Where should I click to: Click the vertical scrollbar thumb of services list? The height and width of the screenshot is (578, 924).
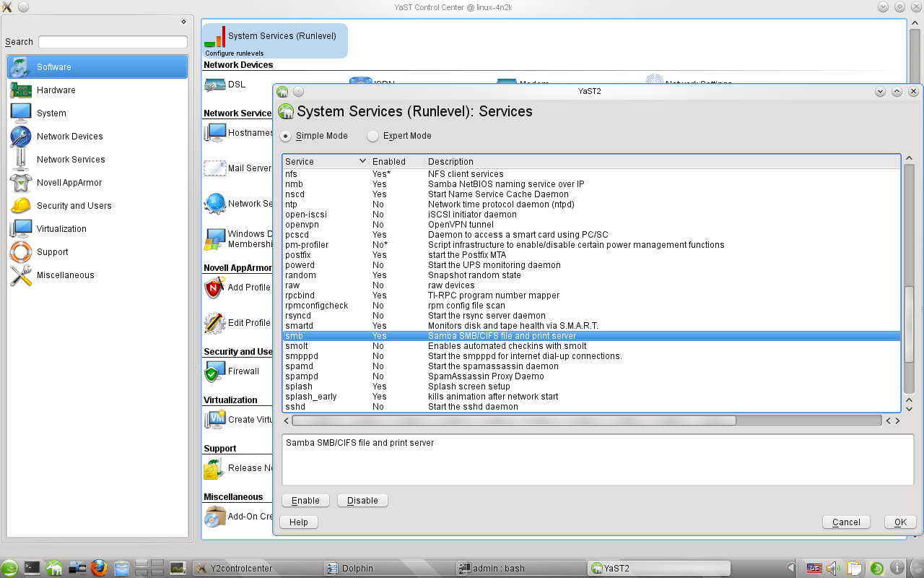coord(909,325)
